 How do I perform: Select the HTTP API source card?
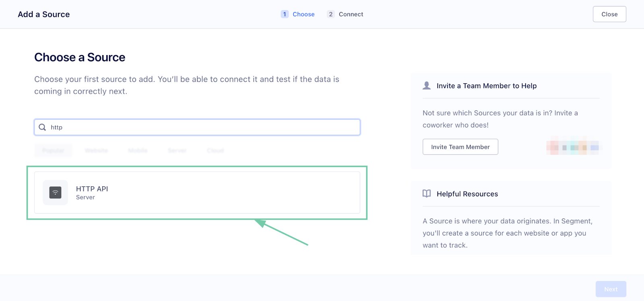pos(197,193)
